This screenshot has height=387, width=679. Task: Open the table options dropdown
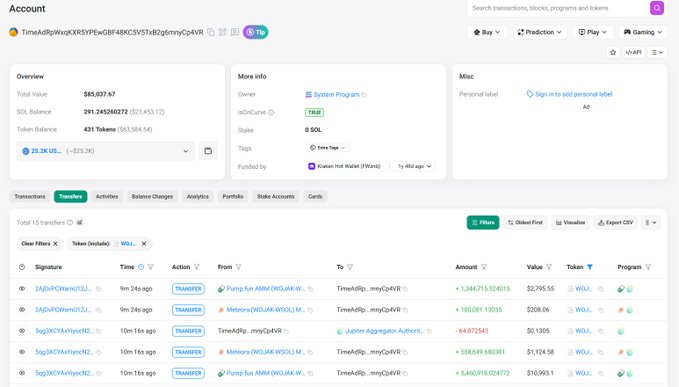click(x=651, y=223)
